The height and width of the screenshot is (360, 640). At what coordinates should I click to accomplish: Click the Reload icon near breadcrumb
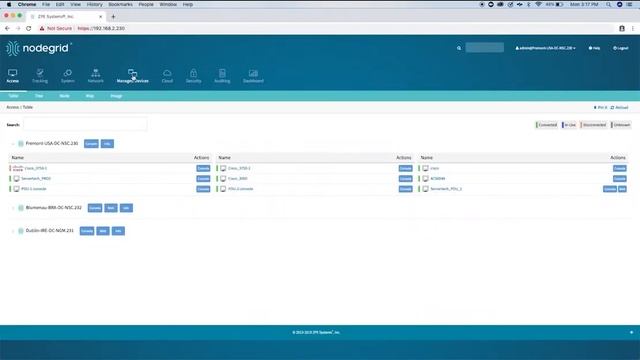[612, 108]
